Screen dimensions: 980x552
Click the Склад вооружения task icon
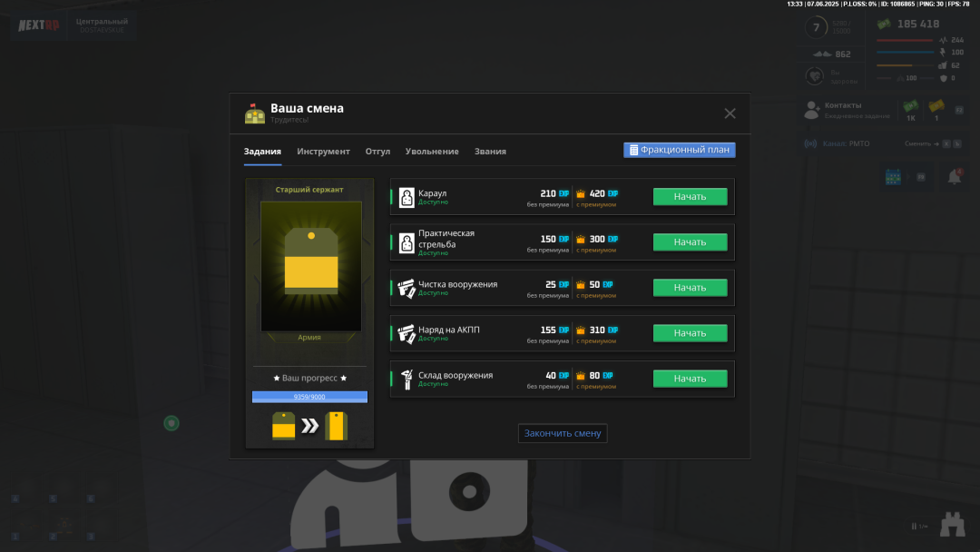point(407,379)
